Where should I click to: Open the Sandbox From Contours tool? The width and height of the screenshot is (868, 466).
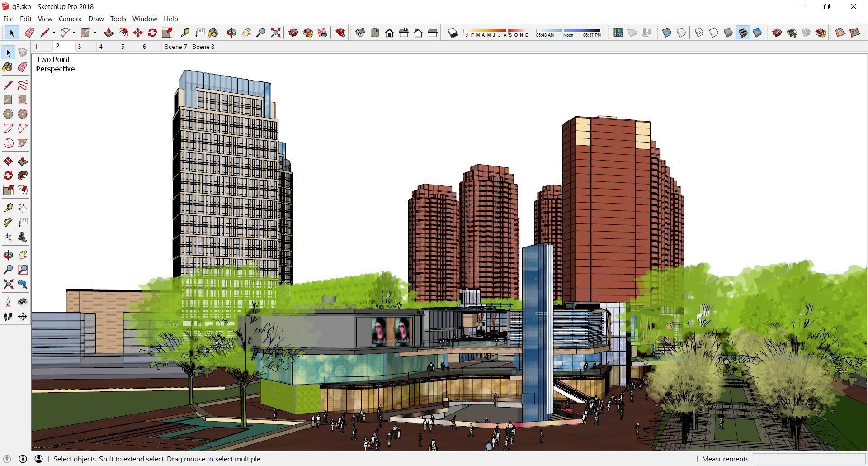point(840,33)
